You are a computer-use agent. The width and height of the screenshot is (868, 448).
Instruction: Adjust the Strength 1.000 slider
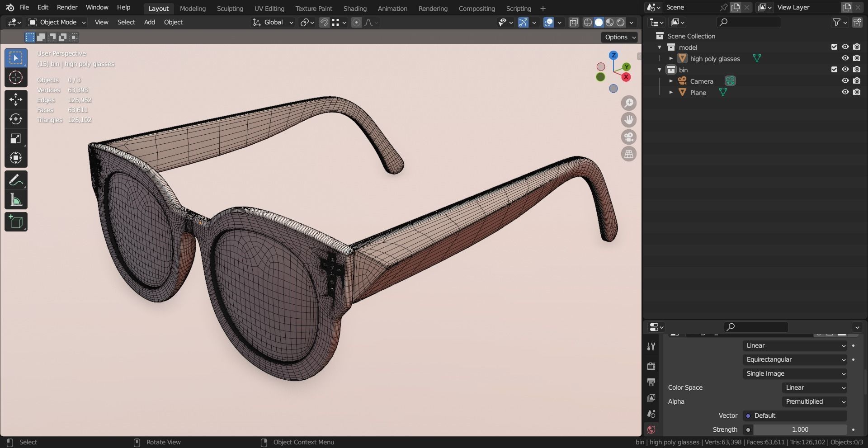[x=800, y=429]
